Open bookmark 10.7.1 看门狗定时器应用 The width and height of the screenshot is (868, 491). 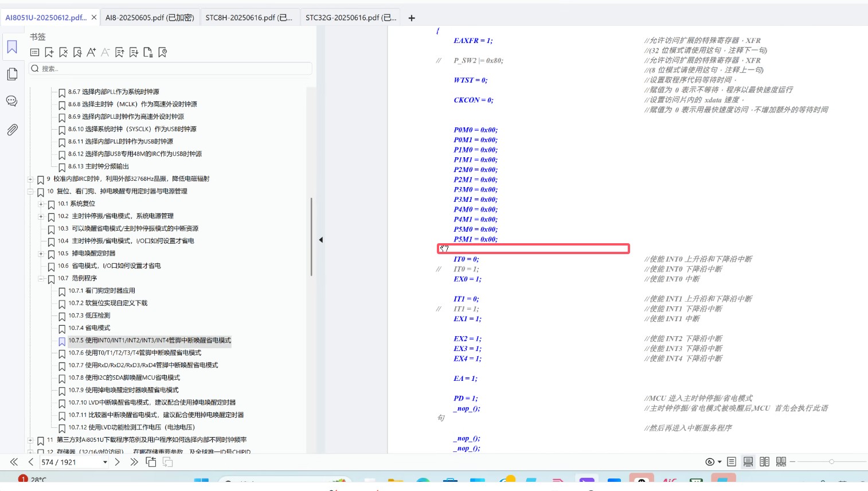pos(101,291)
